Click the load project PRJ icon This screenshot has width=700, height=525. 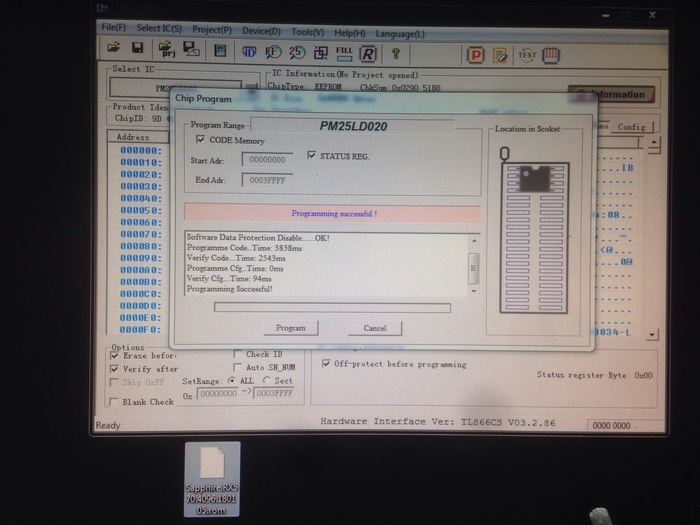click(x=163, y=50)
